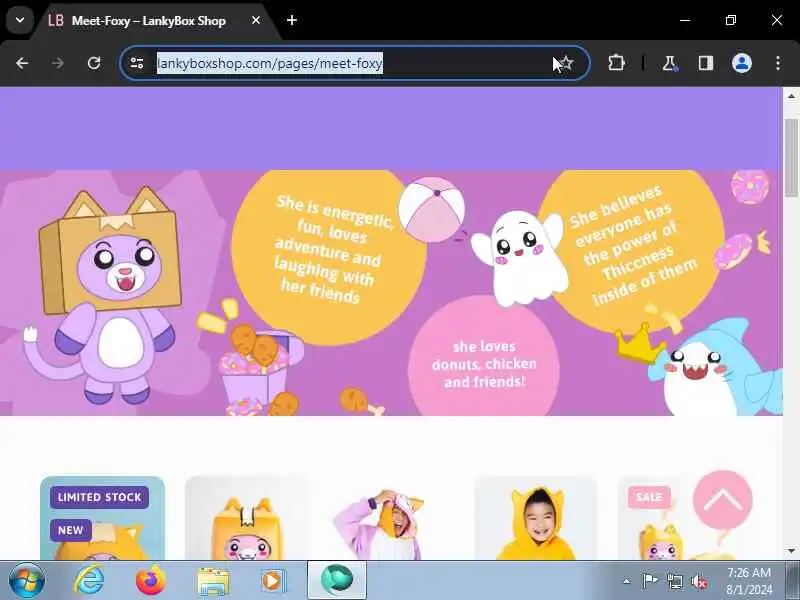This screenshot has width=800, height=600.
Task: Click the vertical scrollbar thumb
Action: [791, 157]
